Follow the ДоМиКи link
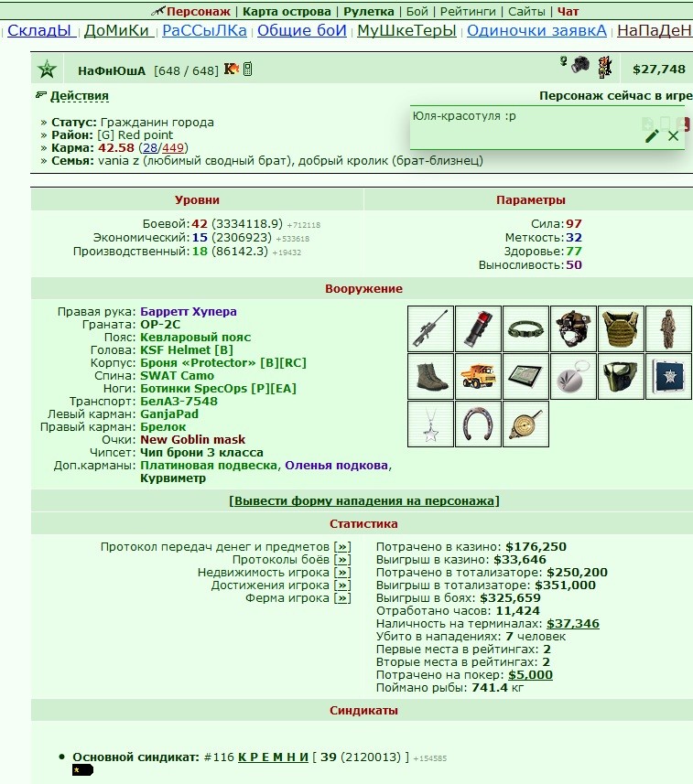Viewport: 693px width, 784px height. 119,30
